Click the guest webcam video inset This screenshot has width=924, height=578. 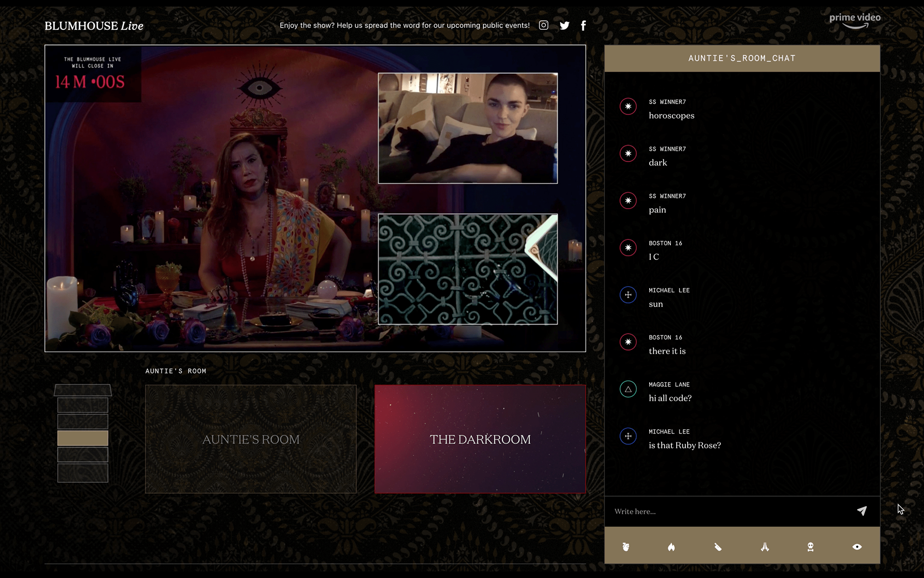pos(468,128)
